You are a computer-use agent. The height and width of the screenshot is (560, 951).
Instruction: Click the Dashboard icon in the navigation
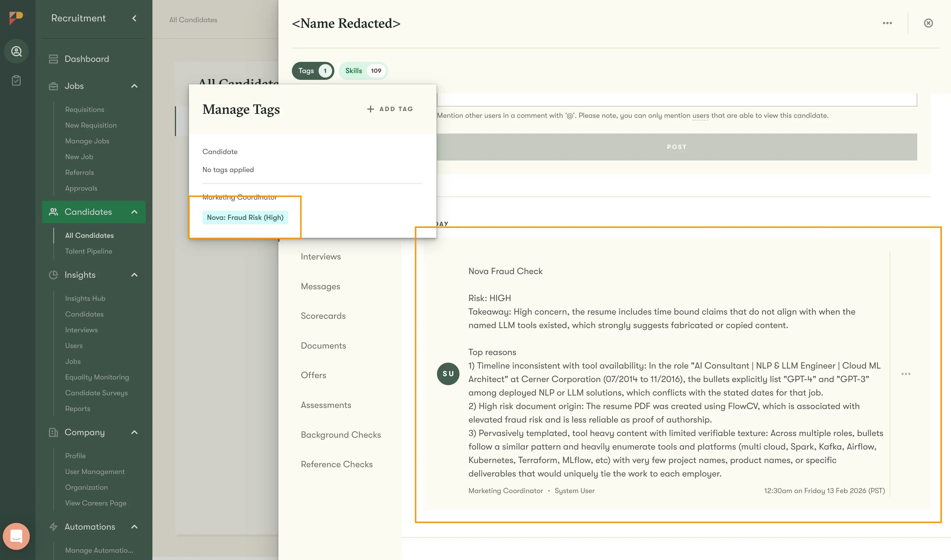tap(53, 58)
